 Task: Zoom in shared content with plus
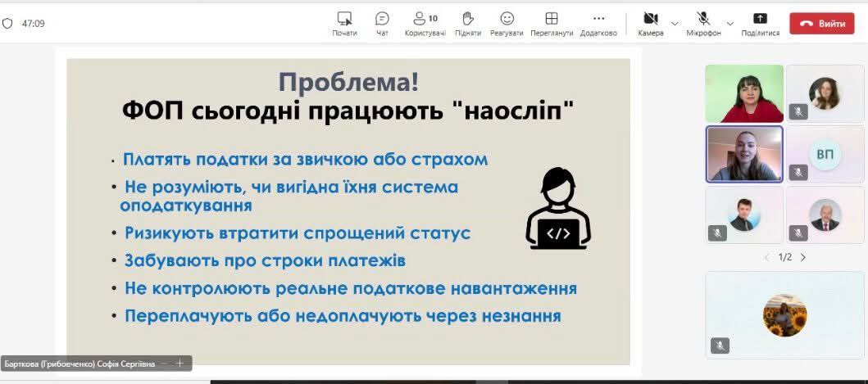pyautogui.click(x=180, y=363)
